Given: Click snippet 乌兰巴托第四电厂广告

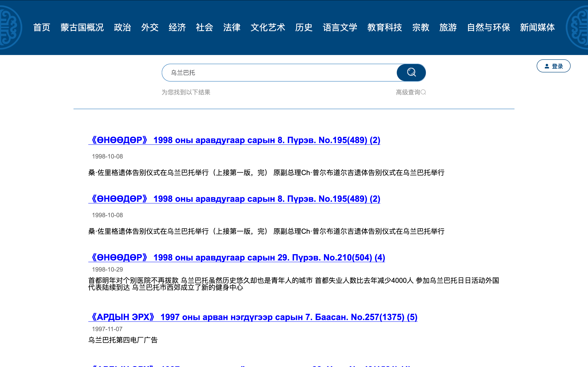Looking at the screenshot, I should [x=123, y=340].
